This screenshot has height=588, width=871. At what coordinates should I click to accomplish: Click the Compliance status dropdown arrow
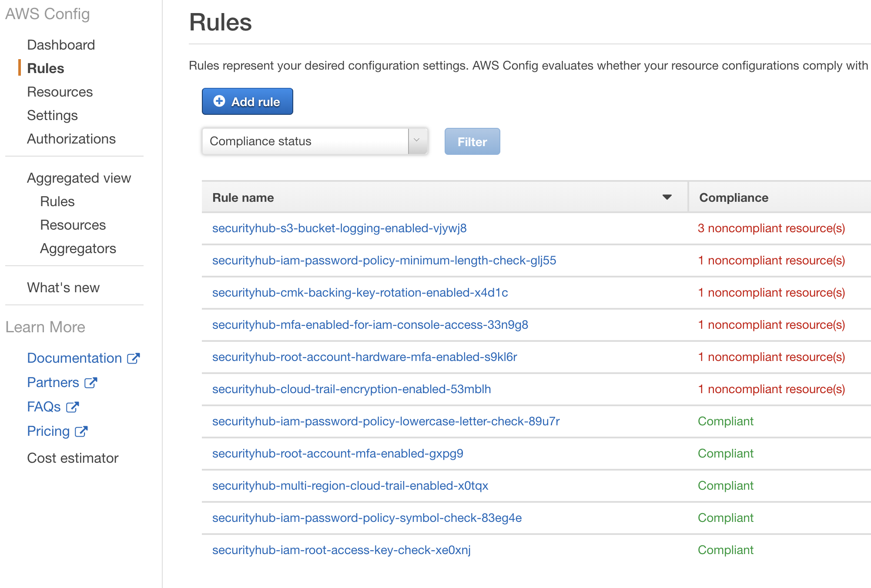417,140
